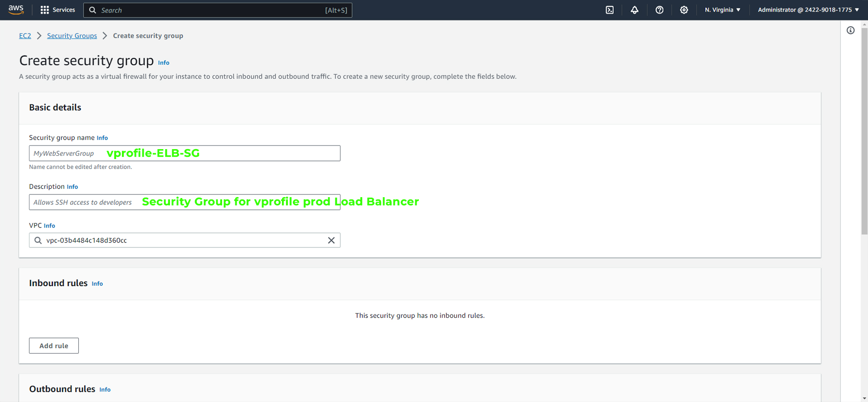Click the 'Basic details' heading
The height and width of the screenshot is (402, 868).
pos(55,107)
